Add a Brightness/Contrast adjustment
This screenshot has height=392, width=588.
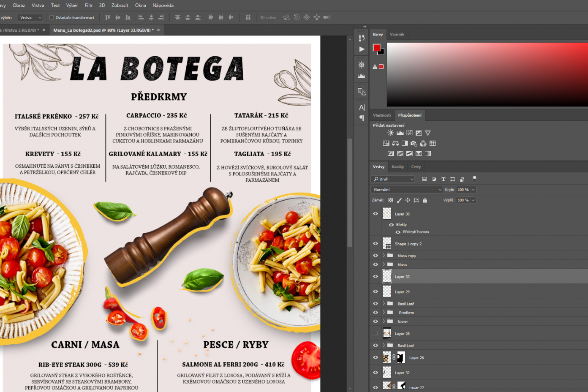[390, 133]
